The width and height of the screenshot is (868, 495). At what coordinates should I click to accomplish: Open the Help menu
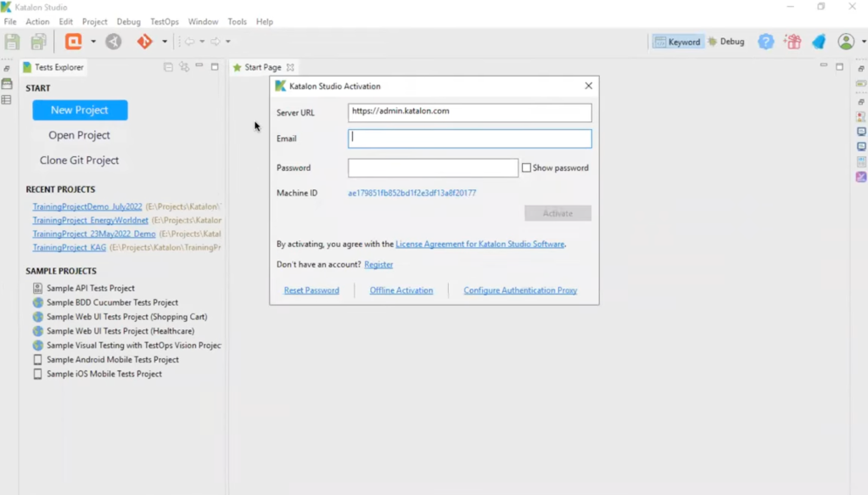pos(265,21)
